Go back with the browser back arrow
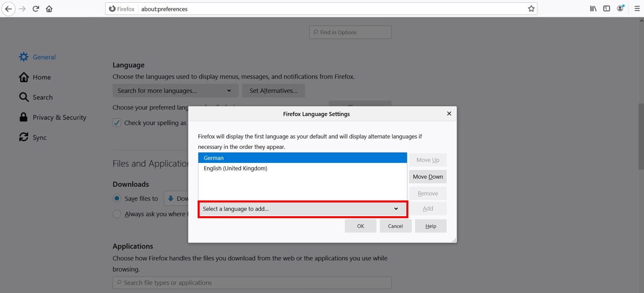 [8, 8]
